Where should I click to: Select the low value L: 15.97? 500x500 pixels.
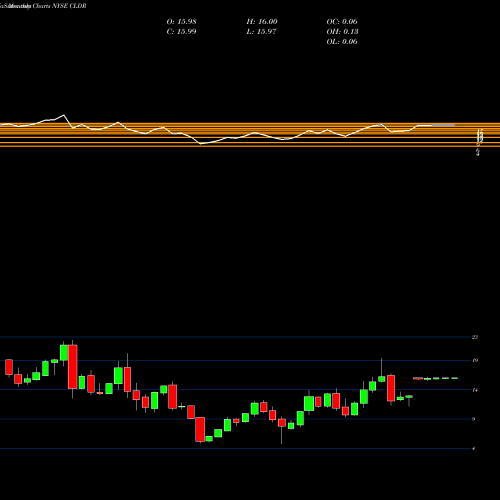click(x=261, y=32)
